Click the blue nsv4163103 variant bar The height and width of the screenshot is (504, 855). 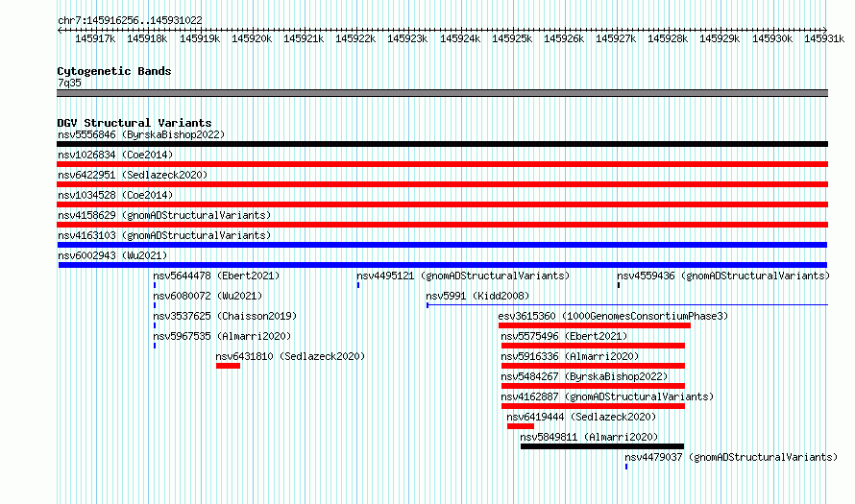coord(442,245)
